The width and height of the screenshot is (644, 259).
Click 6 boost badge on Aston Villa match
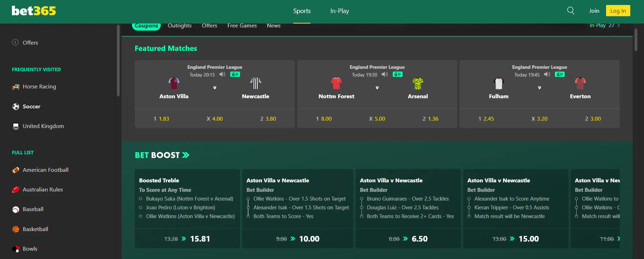235,74
